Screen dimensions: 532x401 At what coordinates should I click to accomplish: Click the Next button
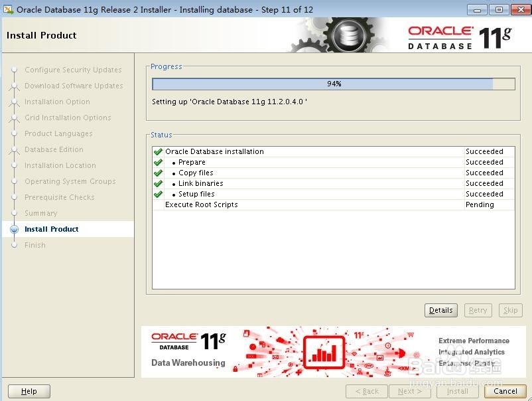coord(410,391)
